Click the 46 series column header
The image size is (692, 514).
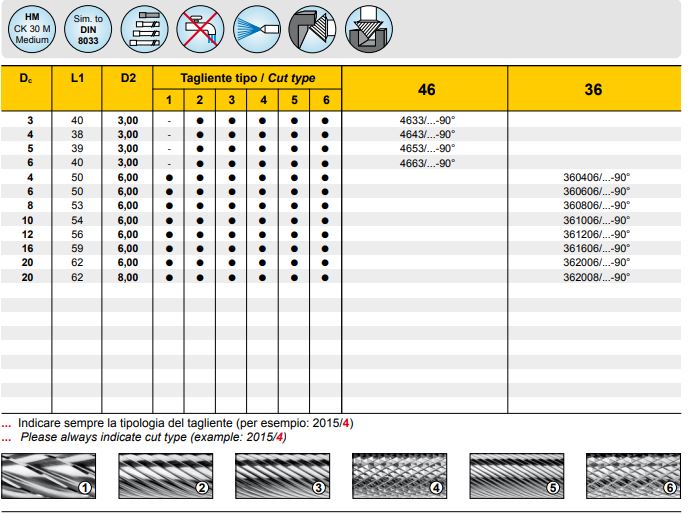tap(426, 90)
